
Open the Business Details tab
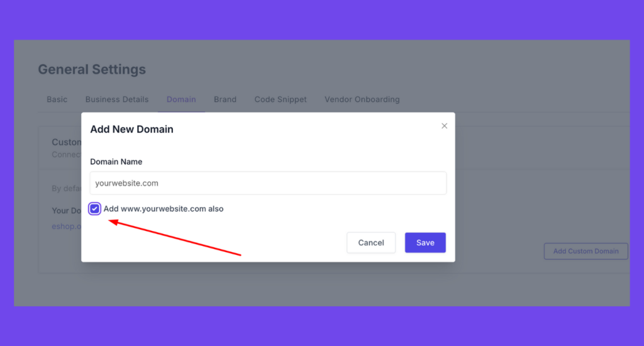[117, 99]
